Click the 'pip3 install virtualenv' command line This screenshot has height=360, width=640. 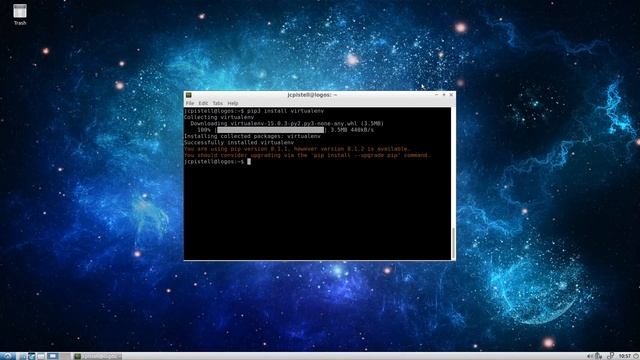tap(254, 111)
